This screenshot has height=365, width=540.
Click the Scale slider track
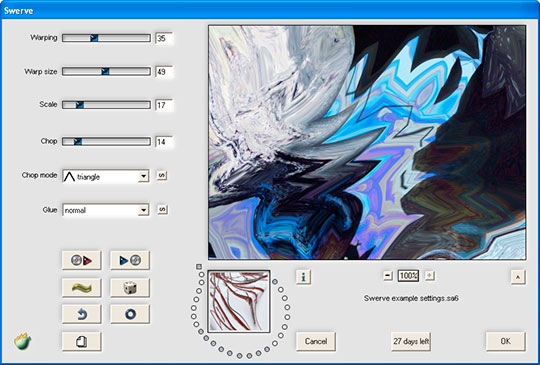coord(106,105)
